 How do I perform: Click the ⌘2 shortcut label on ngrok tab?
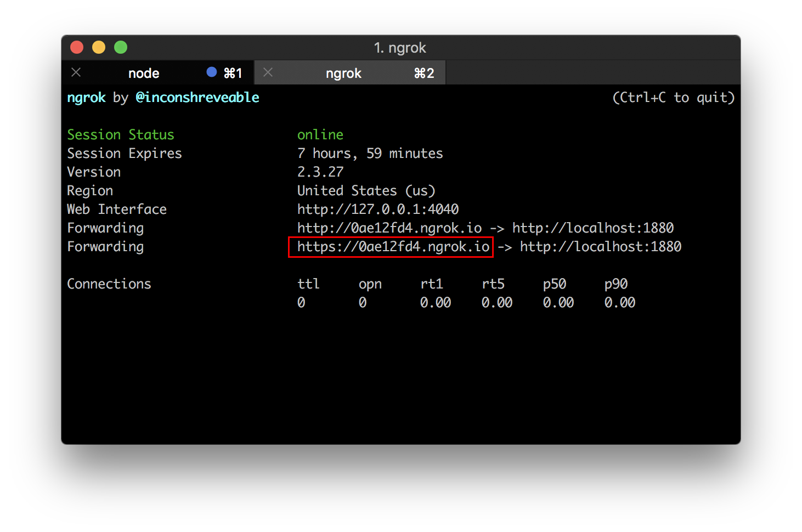[424, 73]
